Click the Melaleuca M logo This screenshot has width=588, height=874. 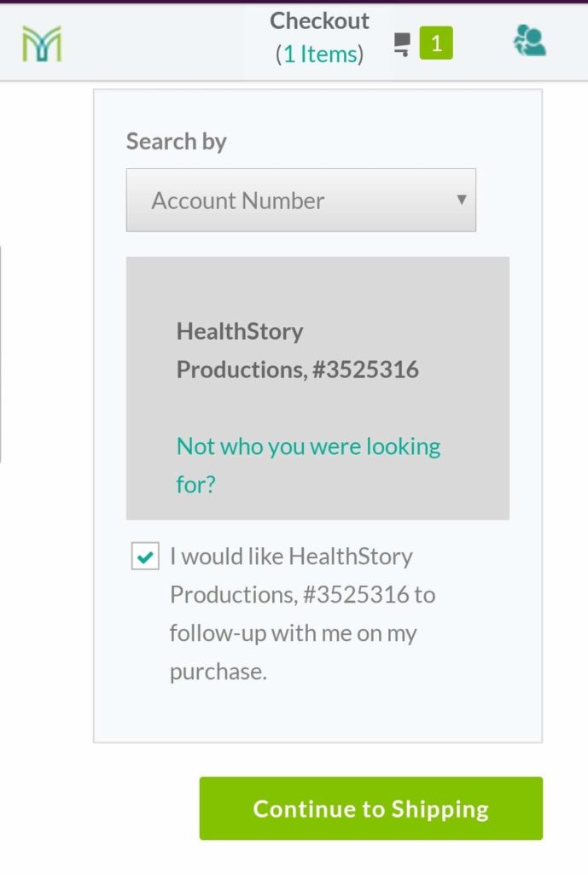click(42, 44)
